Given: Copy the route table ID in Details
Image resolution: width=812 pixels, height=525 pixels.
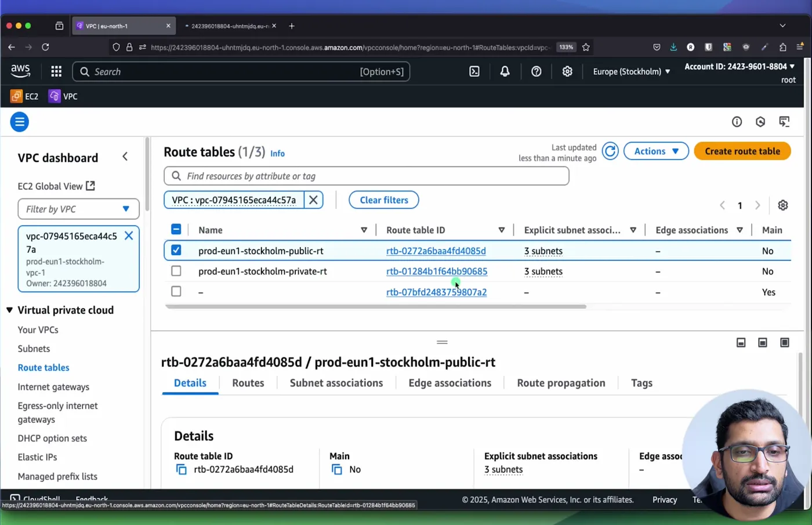Looking at the screenshot, I should click(x=182, y=469).
